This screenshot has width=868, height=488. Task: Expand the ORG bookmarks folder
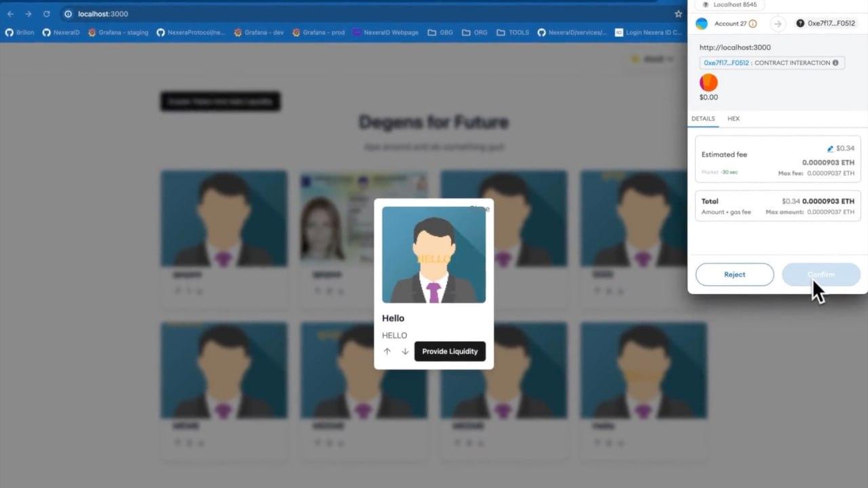pos(475,32)
